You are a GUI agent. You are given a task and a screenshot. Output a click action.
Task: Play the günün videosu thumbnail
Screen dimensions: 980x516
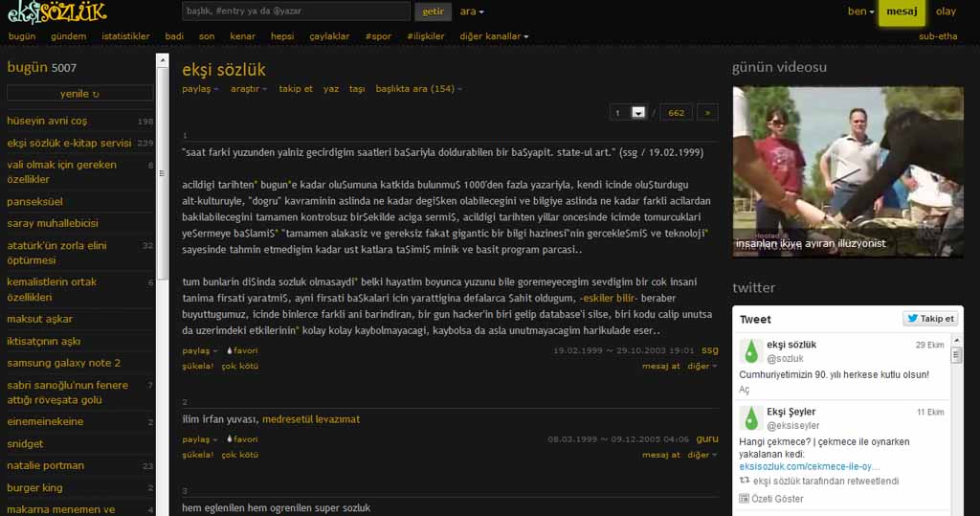848,172
